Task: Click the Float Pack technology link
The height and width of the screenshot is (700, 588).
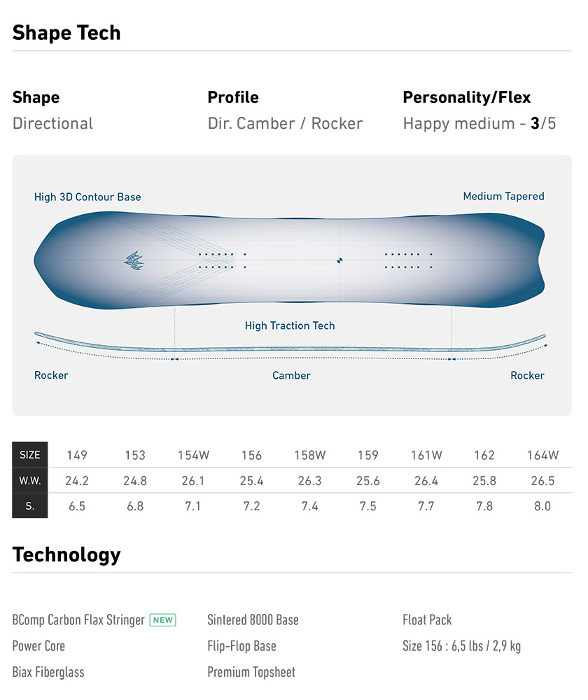Action: pos(427,619)
